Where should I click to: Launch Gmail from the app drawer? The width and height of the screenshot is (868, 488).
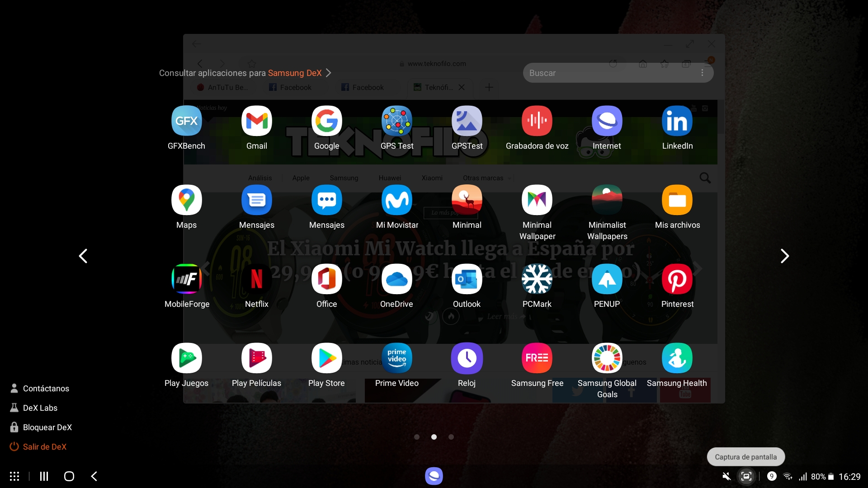pos(256,121)
